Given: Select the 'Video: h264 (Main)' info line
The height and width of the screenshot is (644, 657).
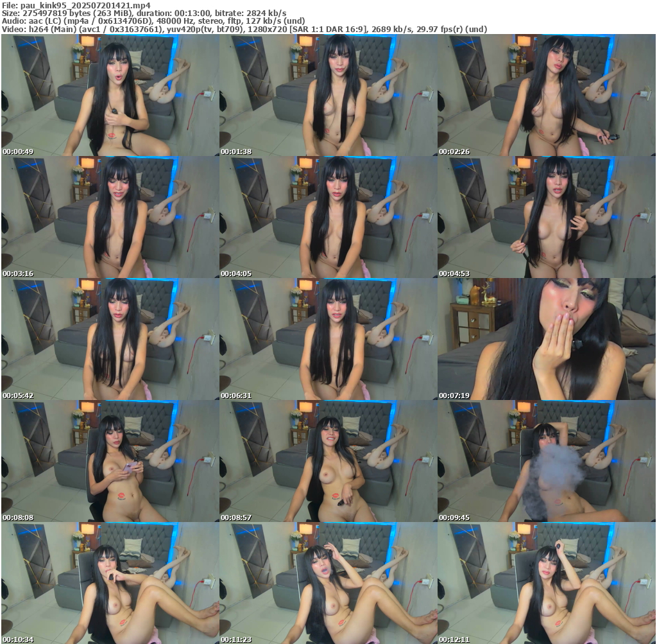Looking at the screenshot, I should (244, 30).
